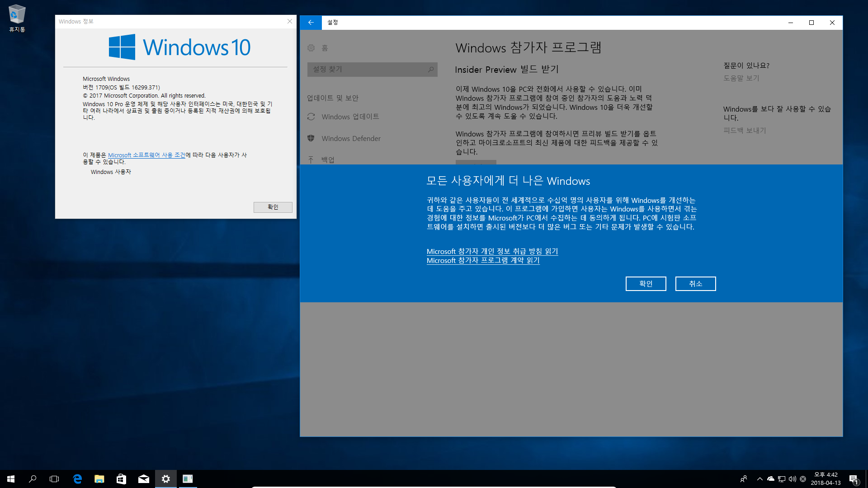Minimize the Settings window
Screen dimensions: 868x488
pos(791,23)
